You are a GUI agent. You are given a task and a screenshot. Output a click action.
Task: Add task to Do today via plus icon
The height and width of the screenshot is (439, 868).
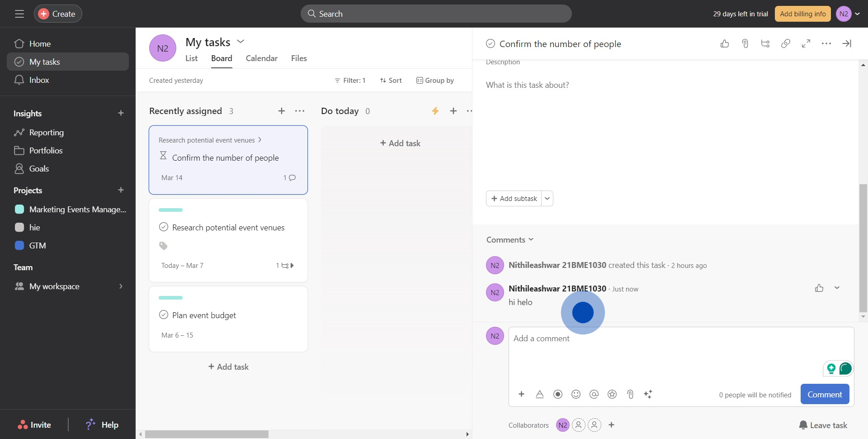point(453,111)
